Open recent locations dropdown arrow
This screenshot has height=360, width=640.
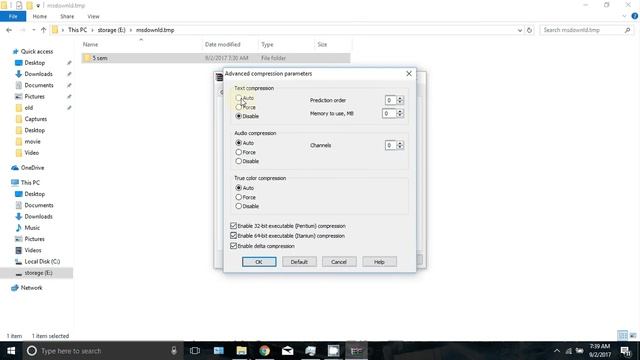pyautogui.click(x=34, y=30)
